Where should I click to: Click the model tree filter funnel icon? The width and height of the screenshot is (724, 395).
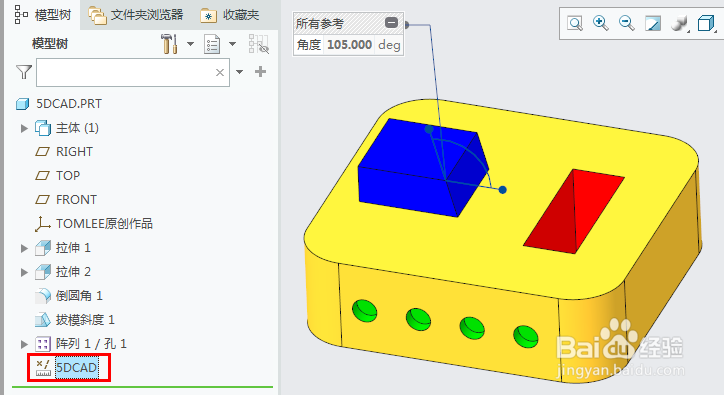point(24,72)
